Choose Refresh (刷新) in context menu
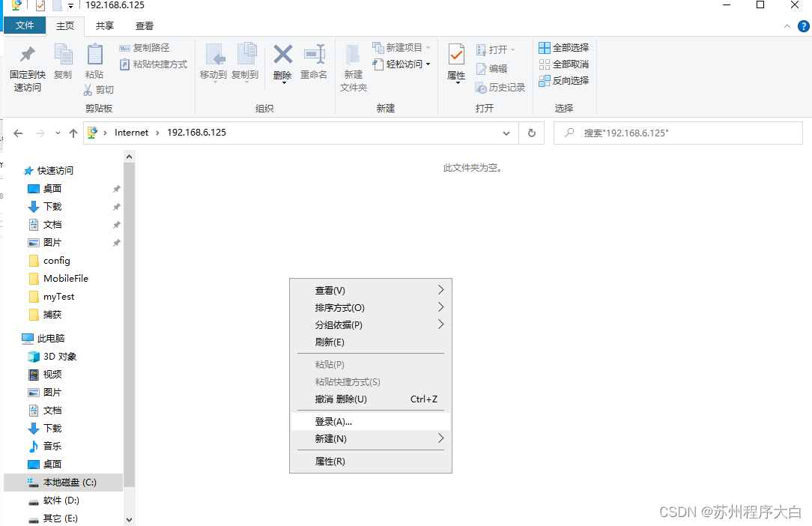This screenshot has height=526, width=812. coord(371,342)
